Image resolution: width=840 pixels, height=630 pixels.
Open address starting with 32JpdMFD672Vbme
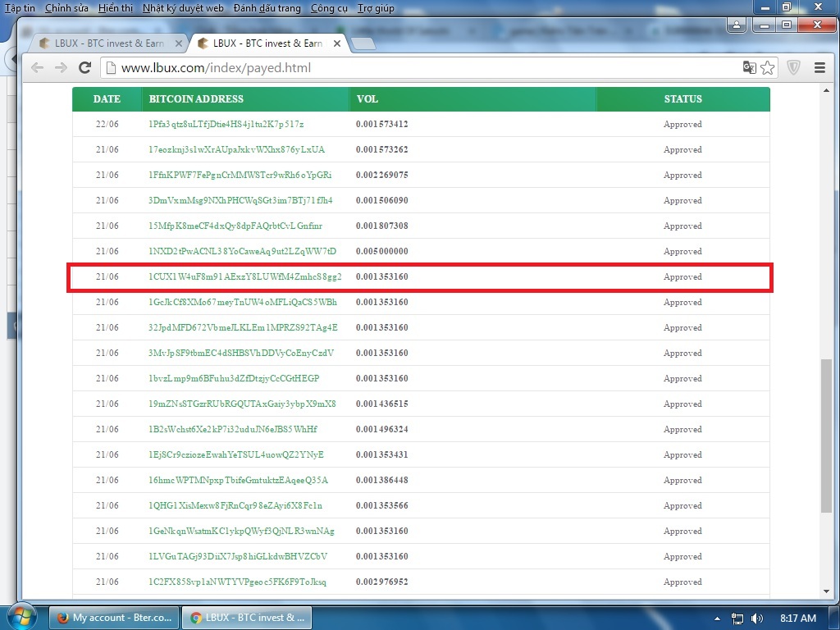coord(243,328)
